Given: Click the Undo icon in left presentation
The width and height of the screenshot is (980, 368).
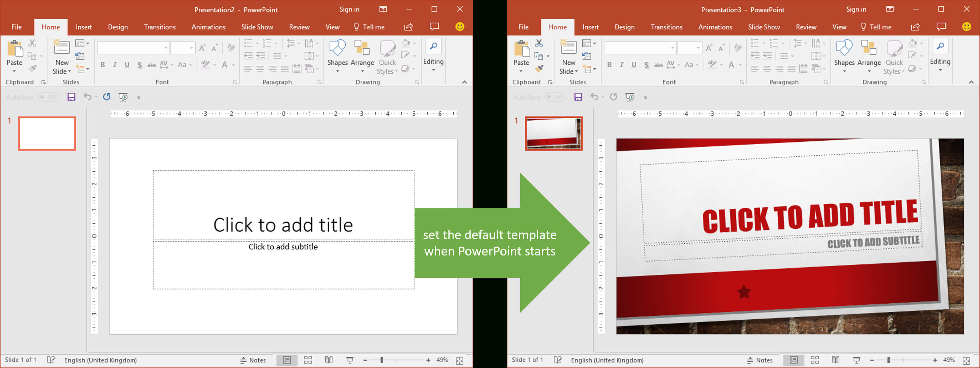Looking at the screenshot, I should (x=88, y=96).
